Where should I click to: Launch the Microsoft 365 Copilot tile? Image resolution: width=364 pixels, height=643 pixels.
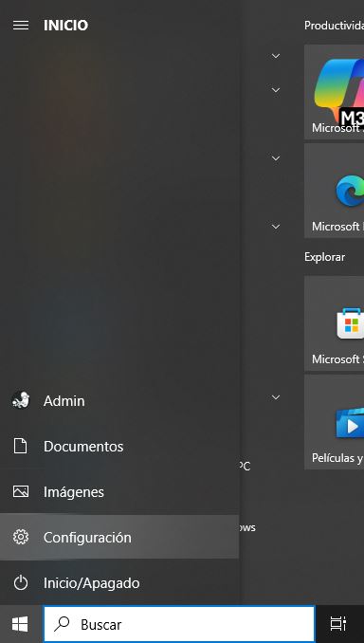point(334,92)
